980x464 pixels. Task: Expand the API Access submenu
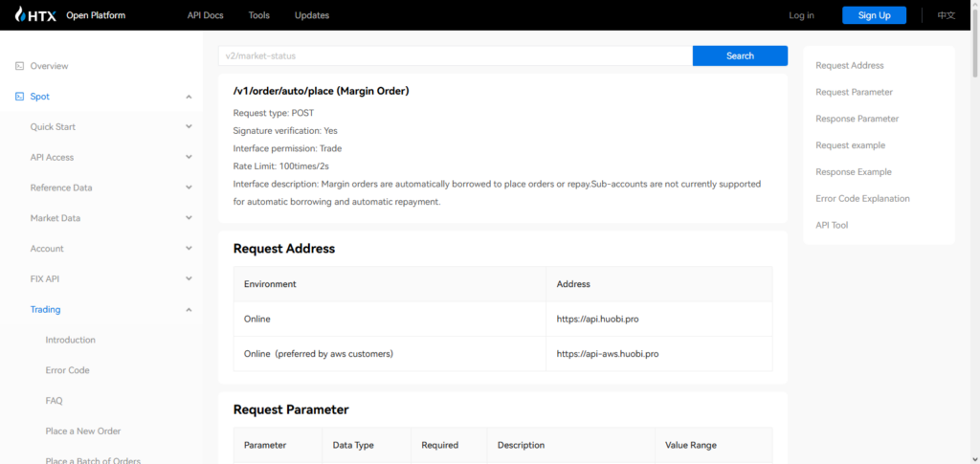click(x=189, y=158)
